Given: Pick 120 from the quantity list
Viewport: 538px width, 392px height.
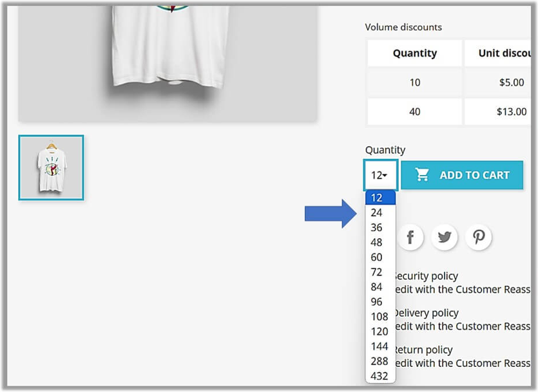Looking at the screenshot, I should pyautogui.click(x=379, y=331).
